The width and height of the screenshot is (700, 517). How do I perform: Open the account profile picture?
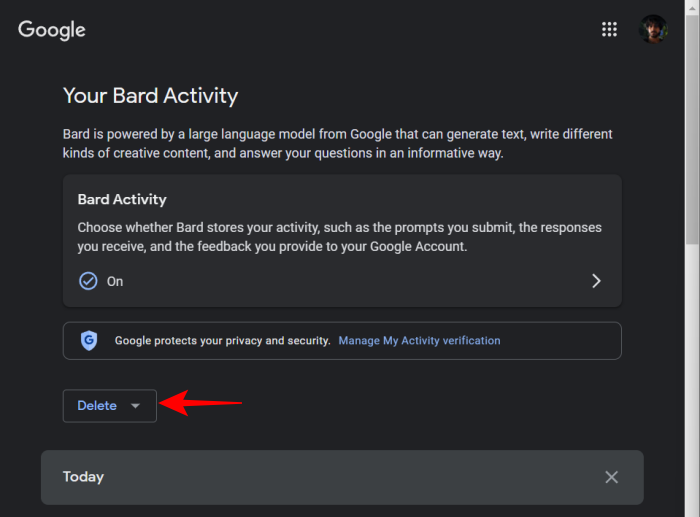tap(653, 29)
